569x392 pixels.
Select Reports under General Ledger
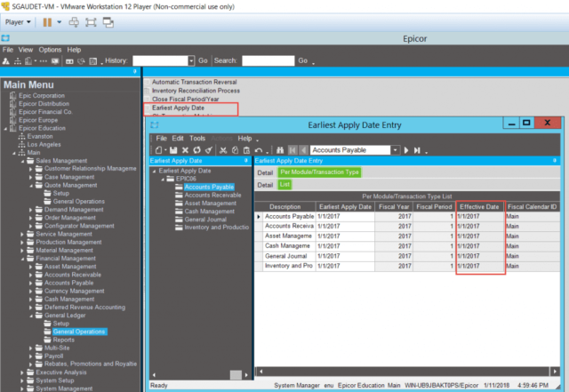tap(63, 340)
